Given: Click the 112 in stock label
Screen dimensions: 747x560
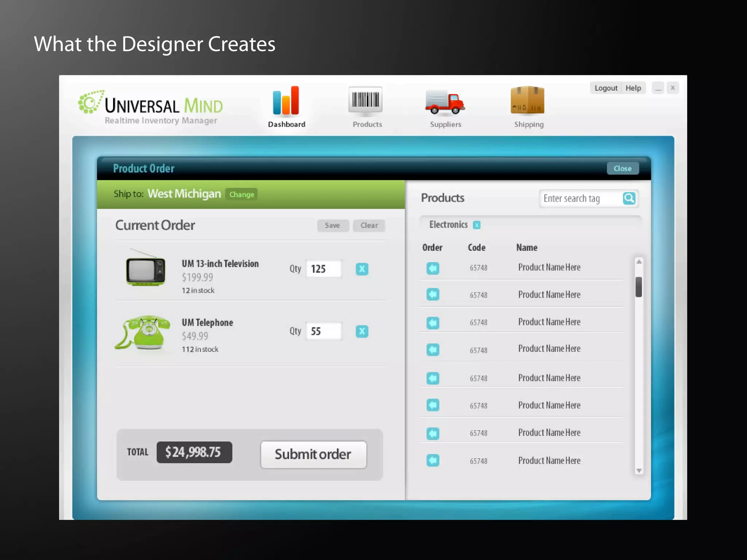Looking at the screenshot, I should (x=200, y=349).
